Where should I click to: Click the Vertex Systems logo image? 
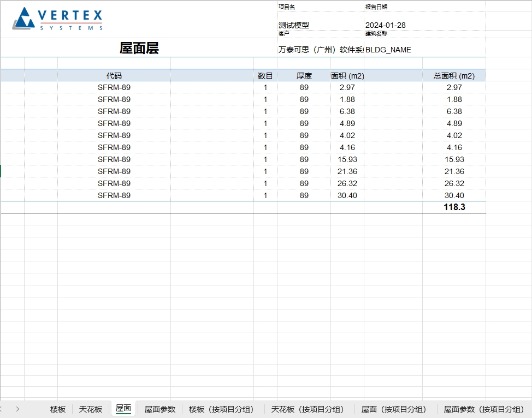click(58, 19)
